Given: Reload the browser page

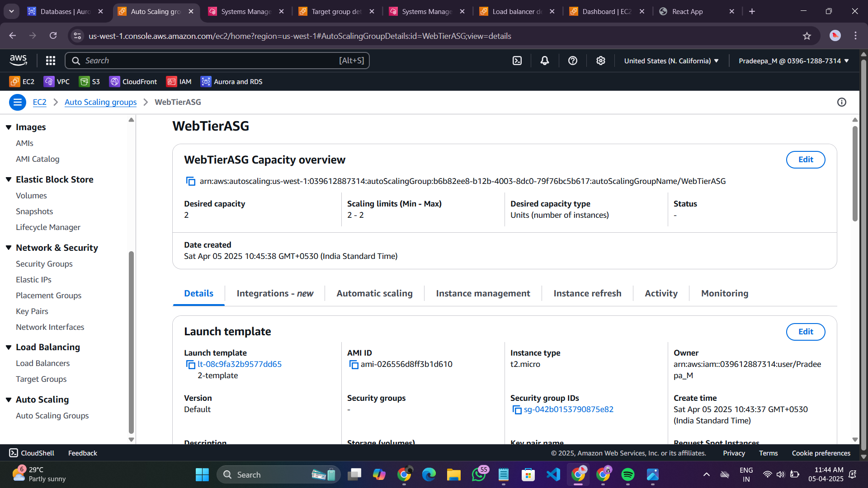Looking at the screenshot, I should (x=53, y=36).
